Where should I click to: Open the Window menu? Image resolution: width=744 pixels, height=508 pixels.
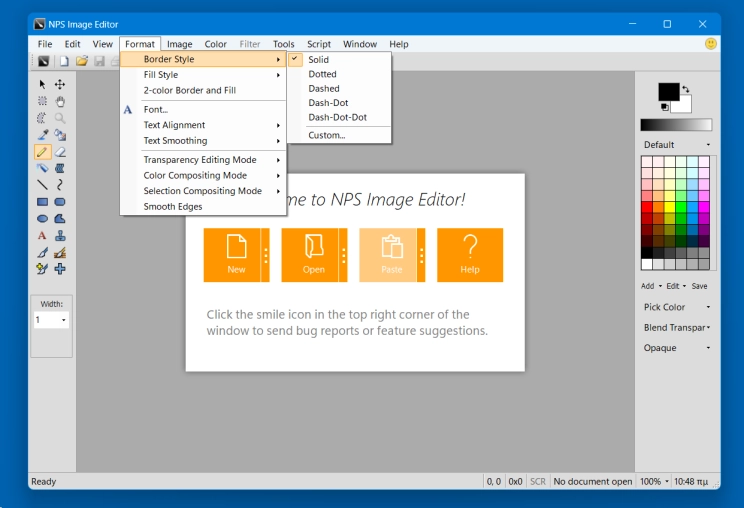pyautogui.click(x=360, y=44)
